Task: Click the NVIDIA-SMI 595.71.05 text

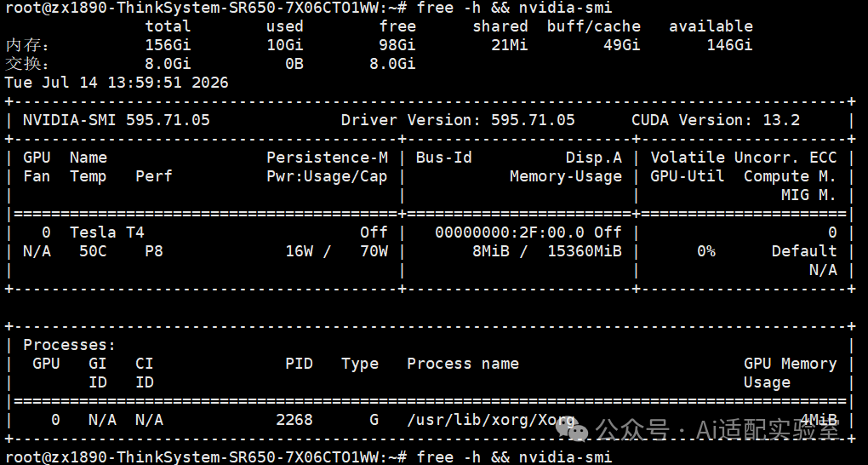Action: click(117, 120)
